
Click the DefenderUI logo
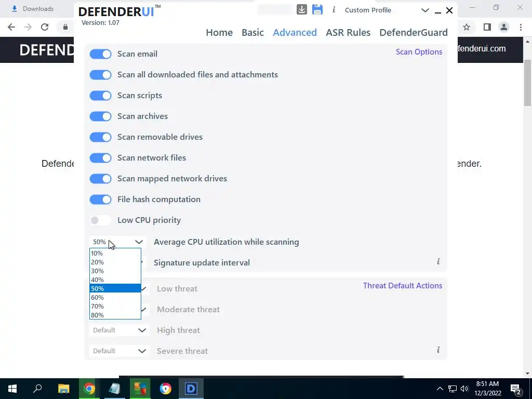pyautogui.click(x=119, y=11)
